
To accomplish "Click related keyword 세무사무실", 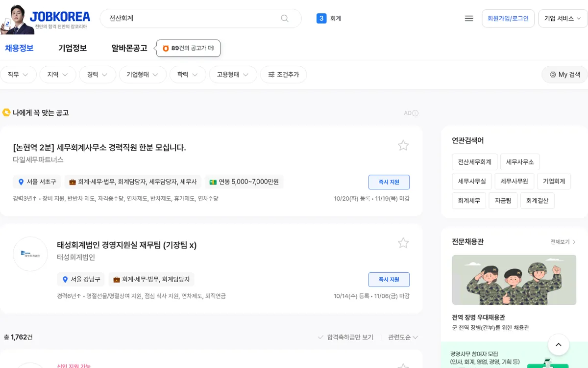I will click(472, 181).
